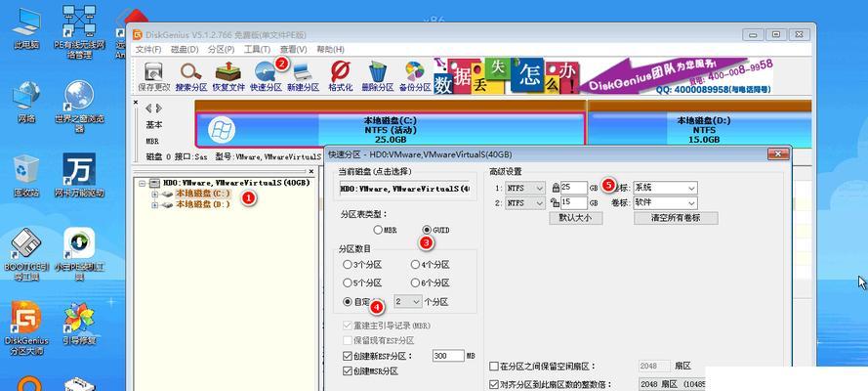868x391 pixels.
Task: Choose the 4个分区 radio option
Action: coord(415,265)
